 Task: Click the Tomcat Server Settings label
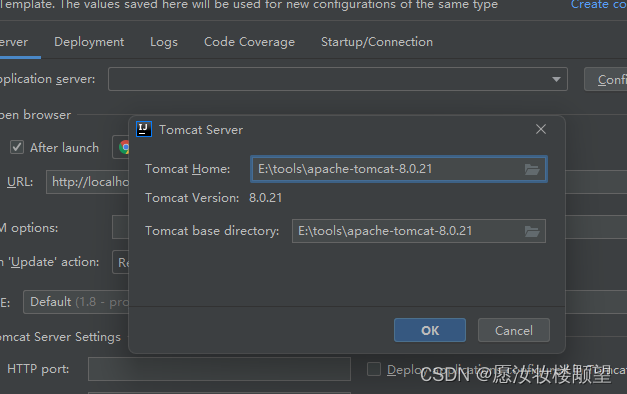pos(60,337)
